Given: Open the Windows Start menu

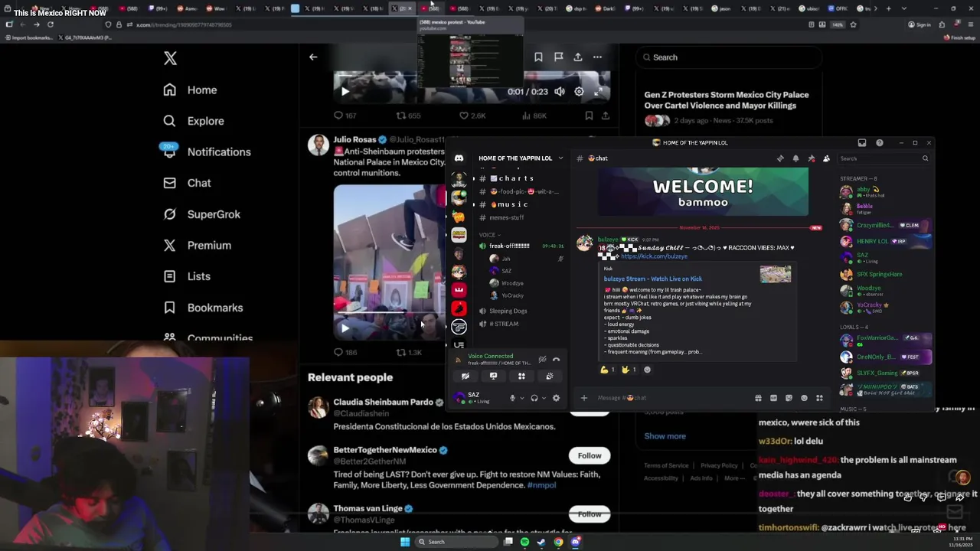Looking at the screenshot, I should click(x=405, y=542).
